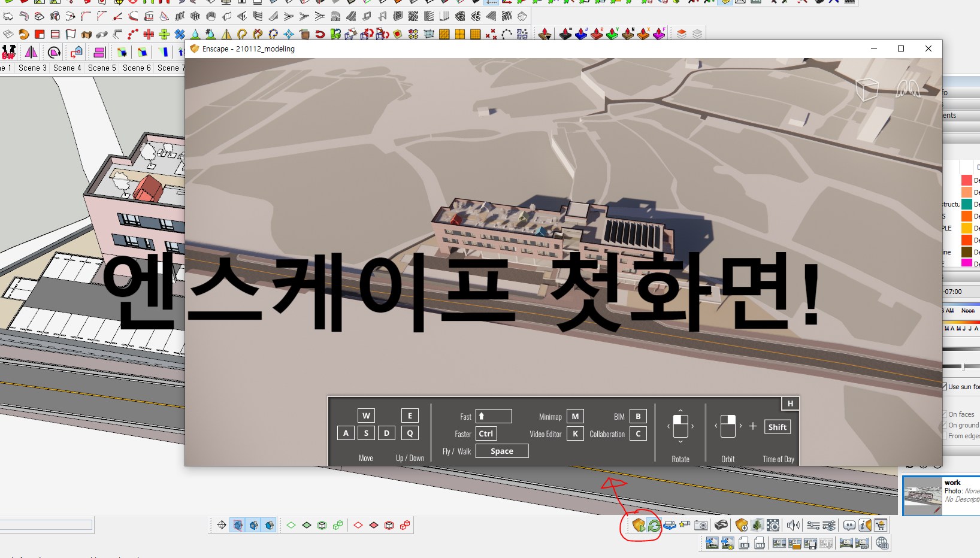Screen dimensions: 980x558
Task: Click Enscape viewport book icon next to cube
Action: coord(908,89)
